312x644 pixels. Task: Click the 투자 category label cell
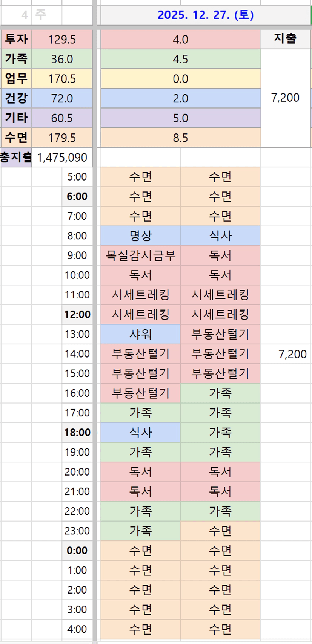pyautogui.click(x=16, y=39)
